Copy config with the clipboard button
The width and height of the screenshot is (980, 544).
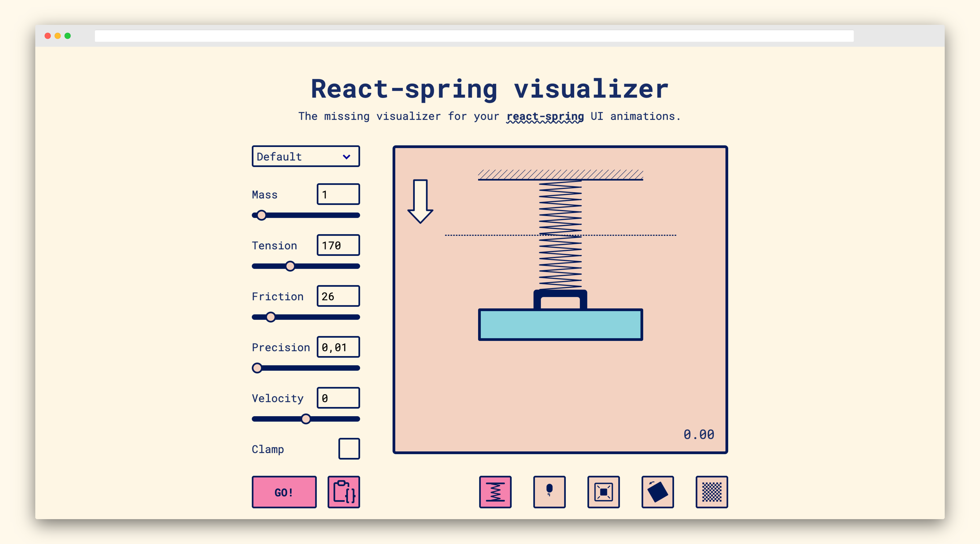[344, 492]
